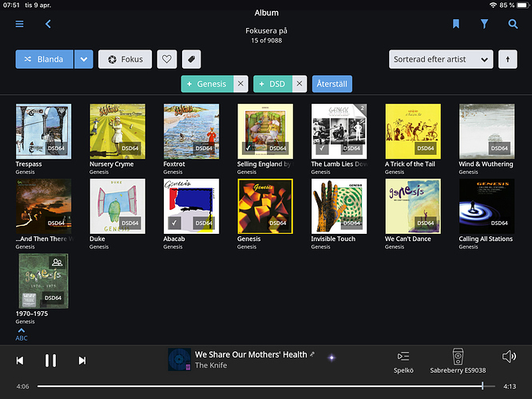This screenshot has height=399, width=532.
Task: Open the tag filter button
Action: pyautogui.click(x=192, y=59)
